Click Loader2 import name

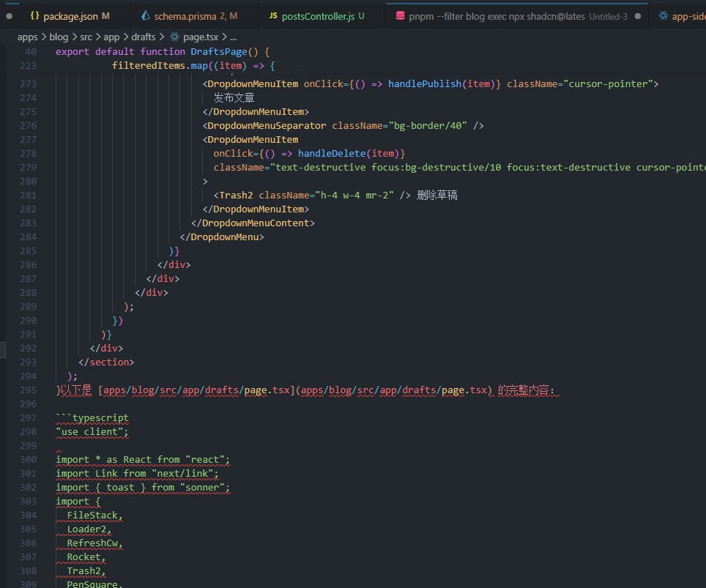click(x=86, y=529)
